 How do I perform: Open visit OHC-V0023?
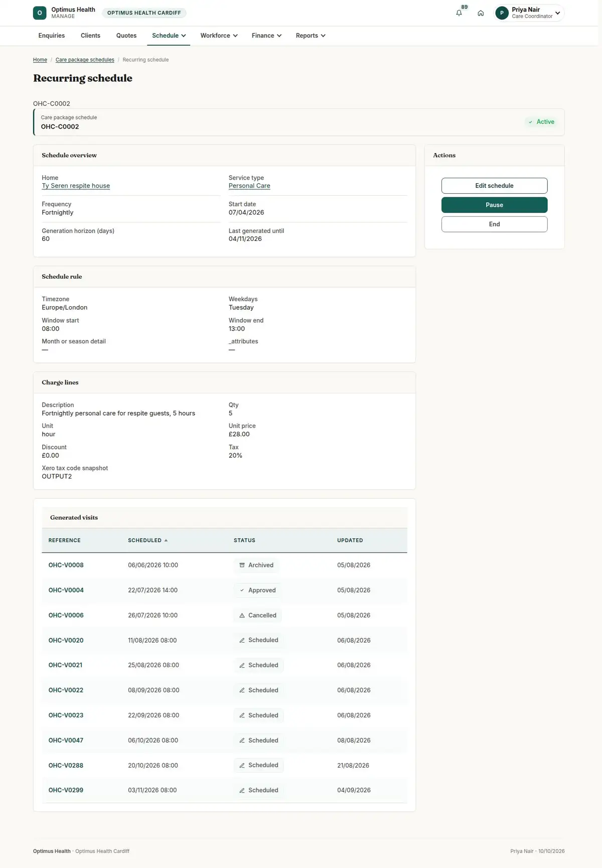tap(66, 715)
